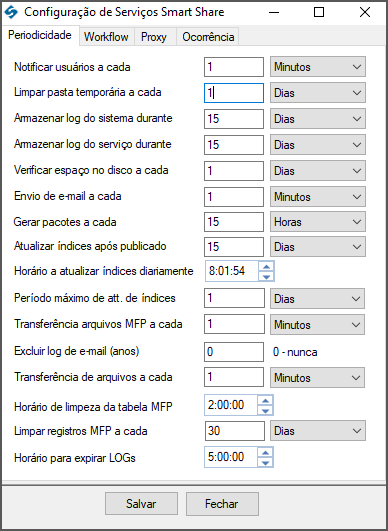Click the Fechar button

click(222, 504)
